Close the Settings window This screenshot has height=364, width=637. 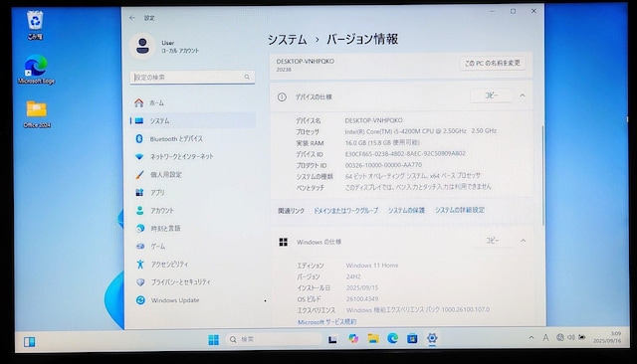click(x=533, y=11)
